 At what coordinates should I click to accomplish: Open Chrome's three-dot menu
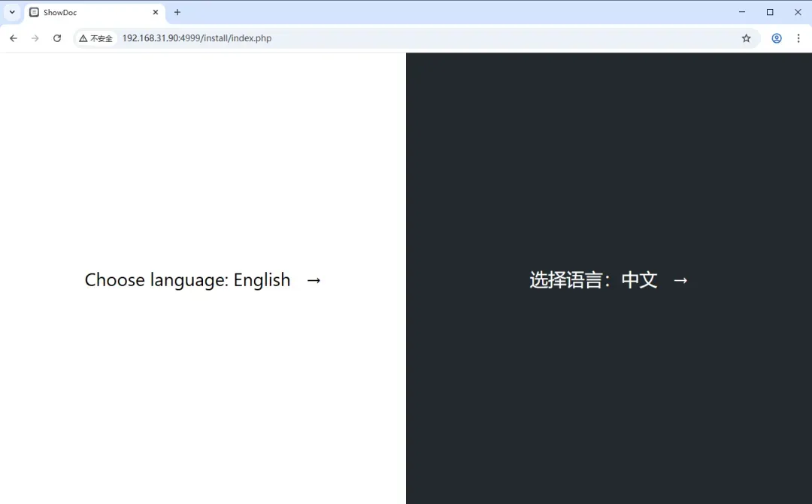pyautogui.click(x=798, y=38)
